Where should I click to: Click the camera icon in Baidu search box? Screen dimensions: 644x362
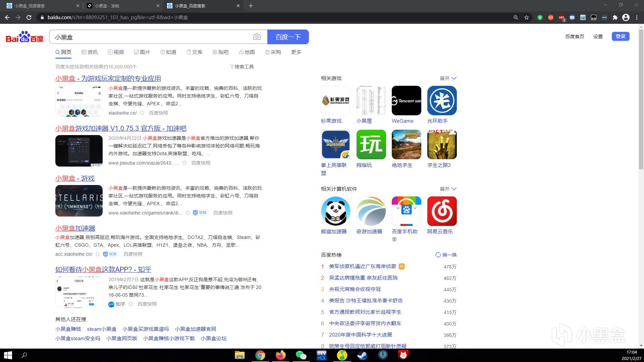click(x=257, y=37)
